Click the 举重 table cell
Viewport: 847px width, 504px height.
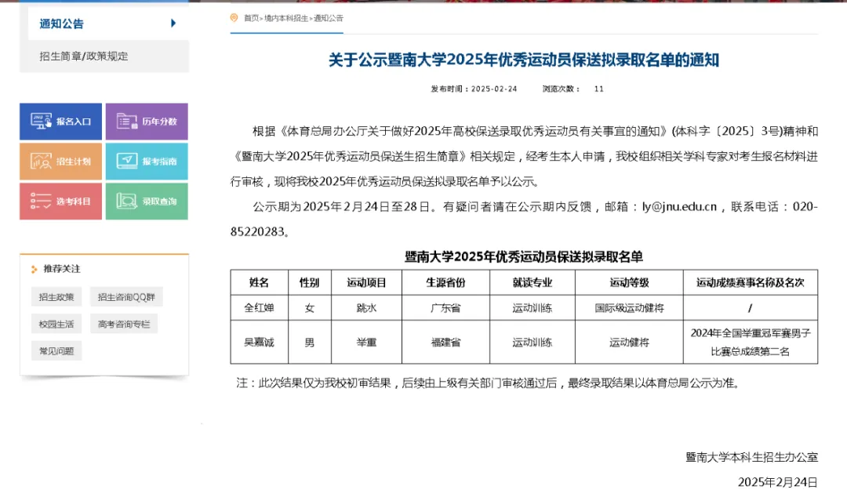click(366, 342)
